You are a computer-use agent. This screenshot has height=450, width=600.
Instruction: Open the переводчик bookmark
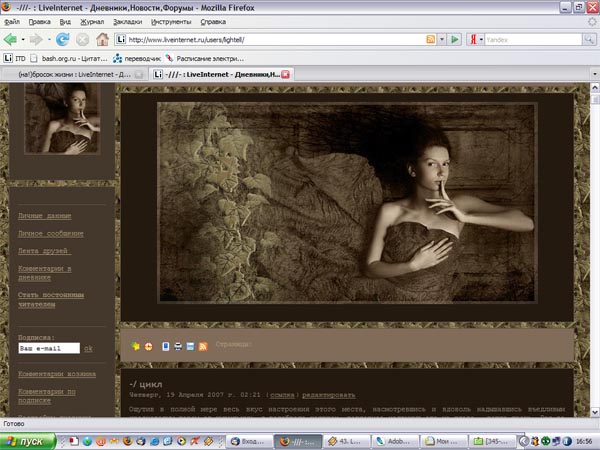pyautogui.click(x=137, y=59)
